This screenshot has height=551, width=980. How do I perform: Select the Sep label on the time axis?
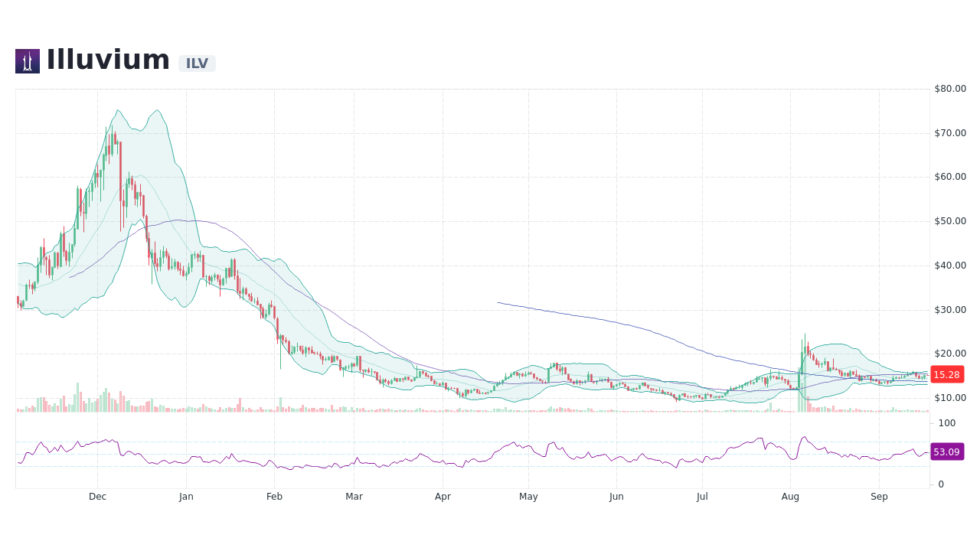point(879,496)
